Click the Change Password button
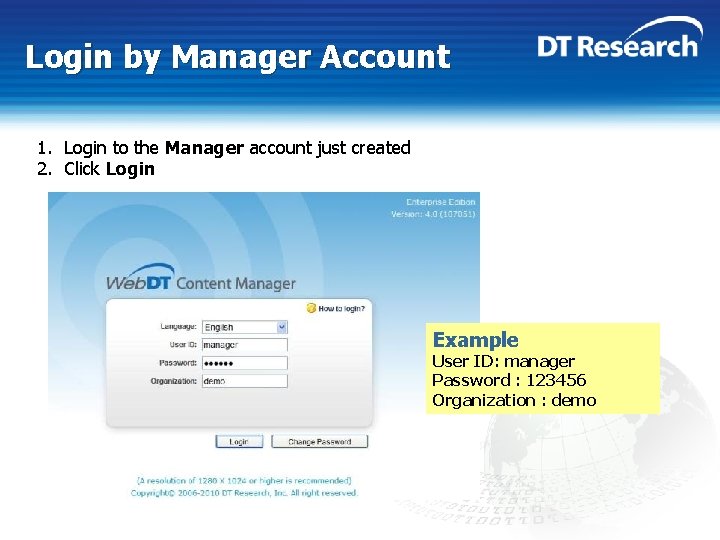 click(320, 442)
